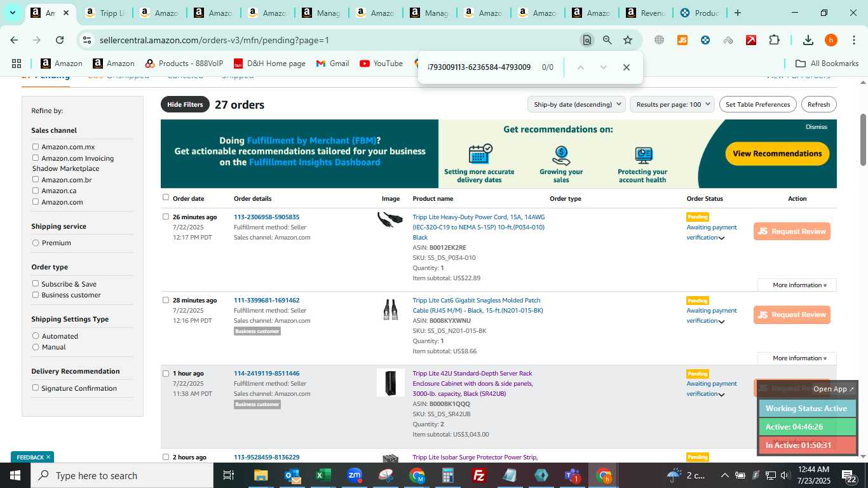Click Set Table Preferences button
Viewport: 868px width, 488px height.
(757, 104)
